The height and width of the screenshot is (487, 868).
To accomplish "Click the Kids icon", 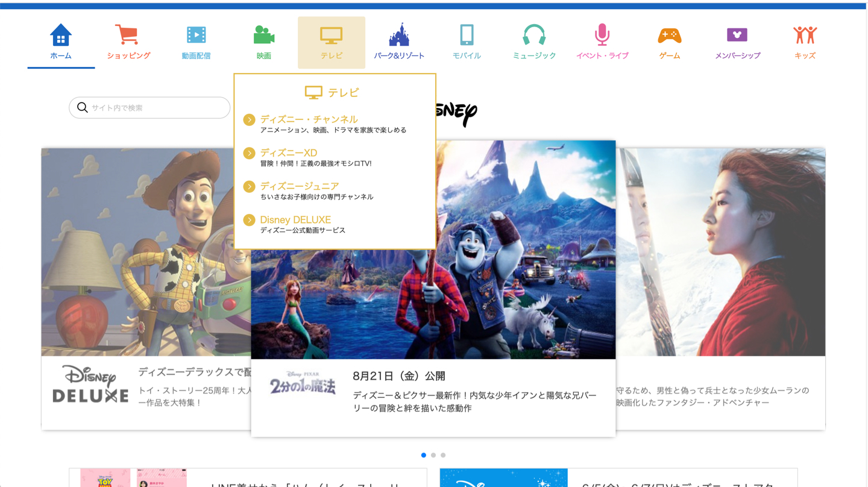I will (805, 36).
